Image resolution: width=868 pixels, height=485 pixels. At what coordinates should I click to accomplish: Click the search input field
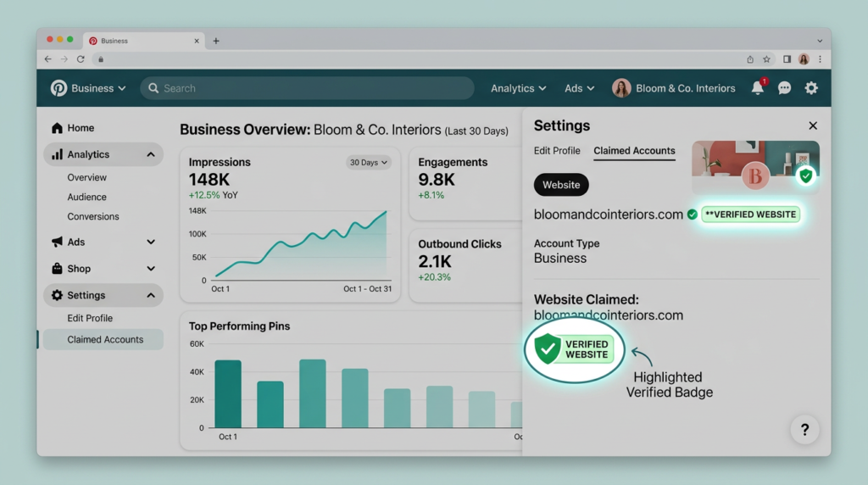[307, 88]
